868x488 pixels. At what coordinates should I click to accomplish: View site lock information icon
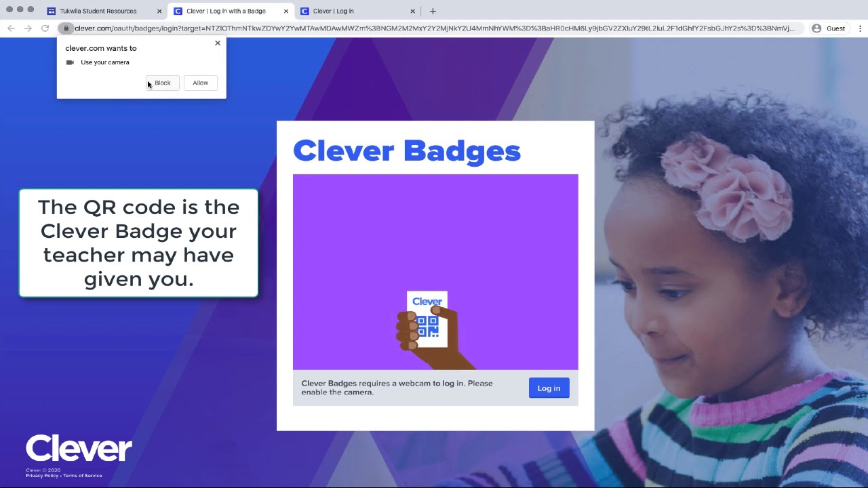(x=66, y=28)
